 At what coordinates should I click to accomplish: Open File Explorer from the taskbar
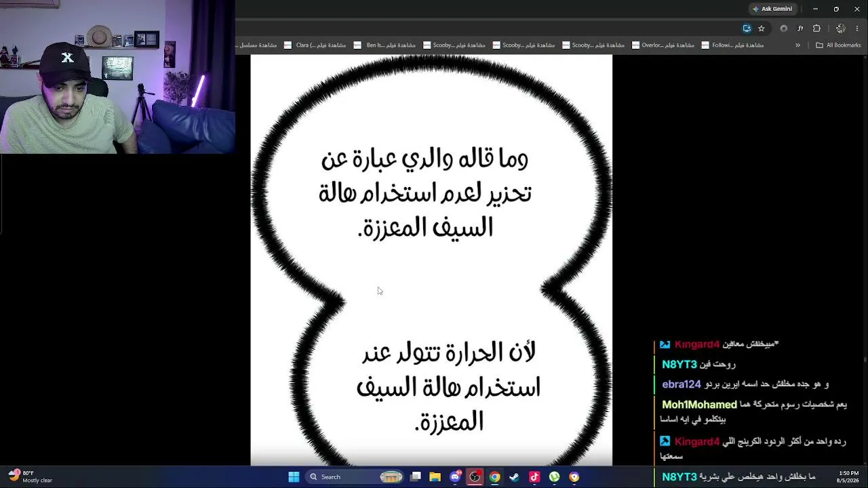pos(435,477)
